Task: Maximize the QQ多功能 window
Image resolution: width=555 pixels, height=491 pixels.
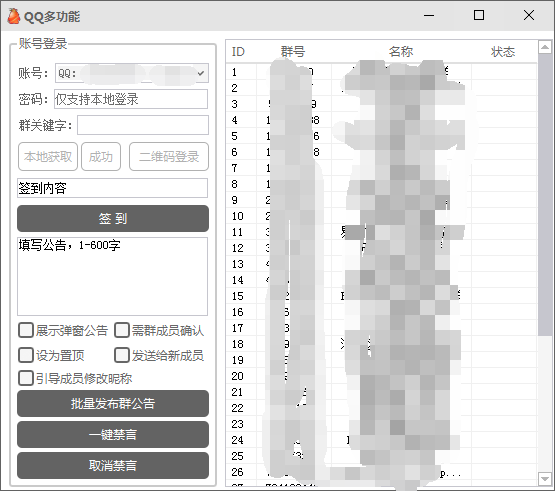Action: tap(479, 15)
